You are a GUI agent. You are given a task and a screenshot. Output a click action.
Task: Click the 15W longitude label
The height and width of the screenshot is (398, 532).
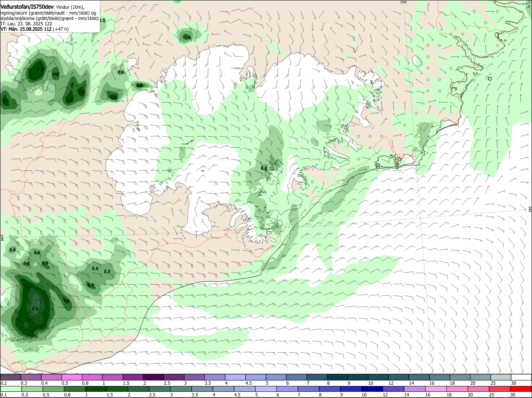[x=403, y=2]
